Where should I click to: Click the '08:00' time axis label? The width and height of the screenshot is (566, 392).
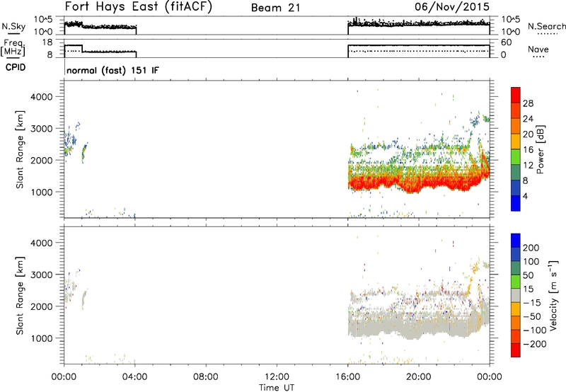coord(206,376)
